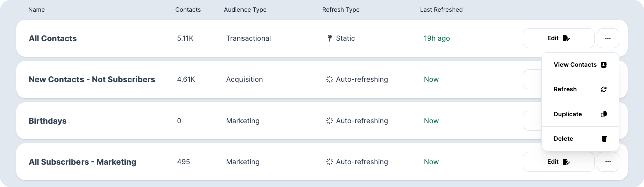Open All Subscribers - Marketing audience name
The image size is (644, 187).
click(x=82, y=162)
